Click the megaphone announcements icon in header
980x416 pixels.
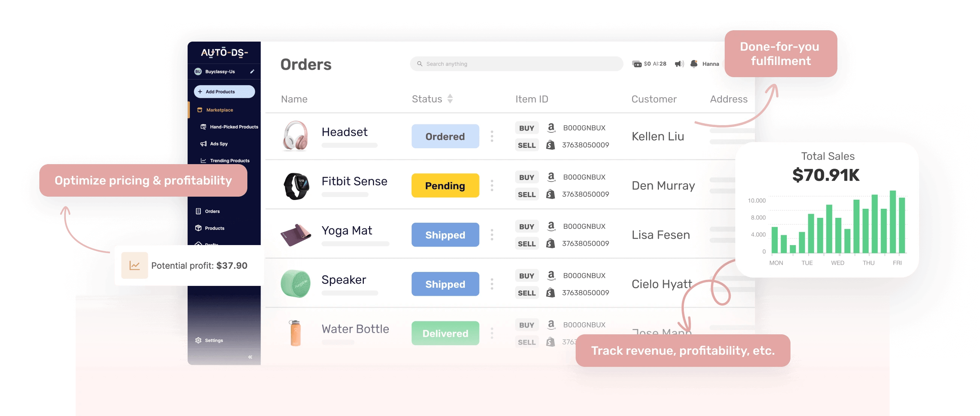coord(679,64)
